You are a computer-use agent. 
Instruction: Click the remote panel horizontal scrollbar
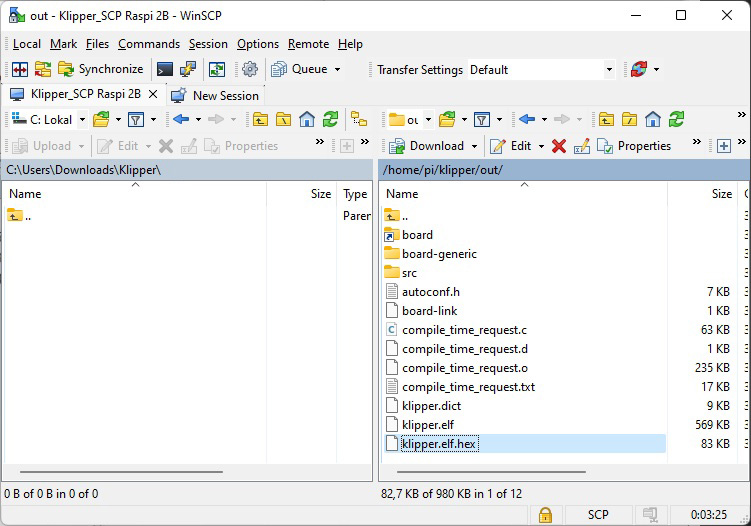point(491,472)
